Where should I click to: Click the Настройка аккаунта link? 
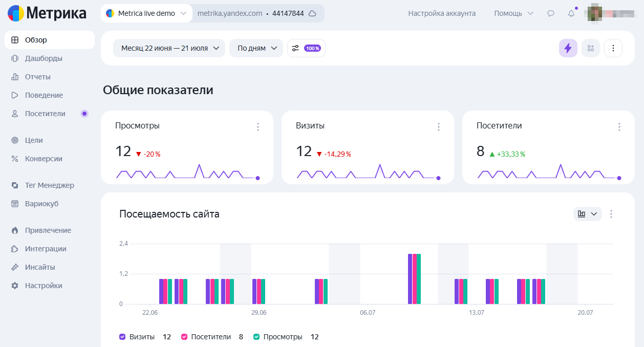442,13
